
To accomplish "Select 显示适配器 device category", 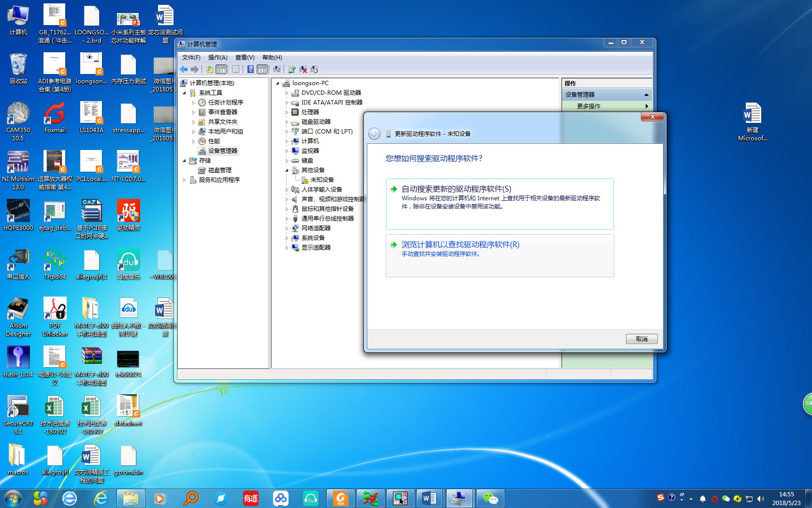I will coord(316,248).
